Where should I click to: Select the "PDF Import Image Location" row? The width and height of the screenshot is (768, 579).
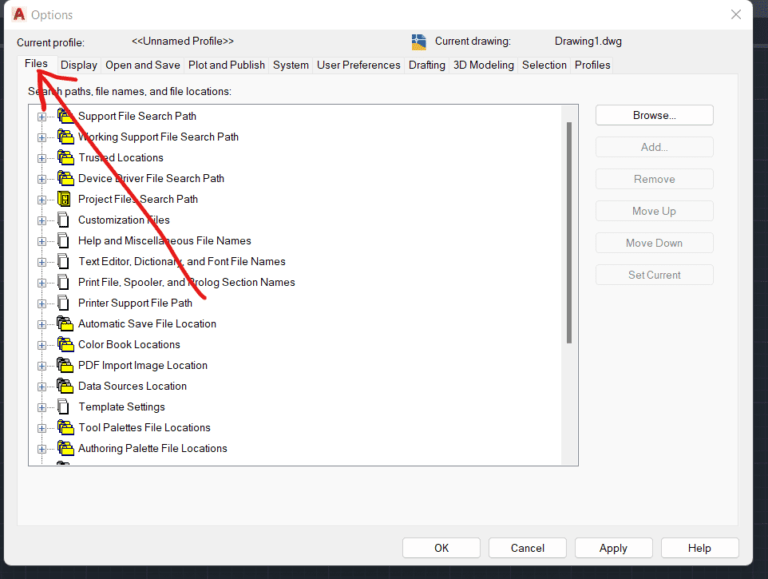pos(143,365)
